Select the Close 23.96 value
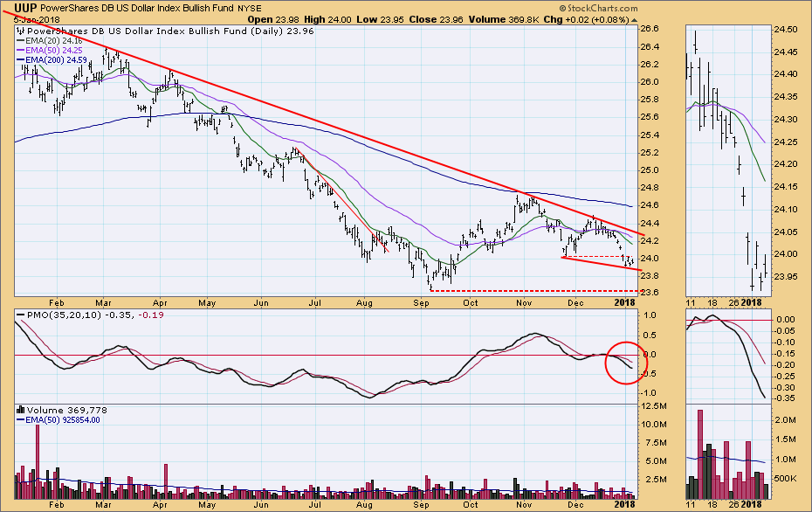Screen dimensions: 812x512 436,20
